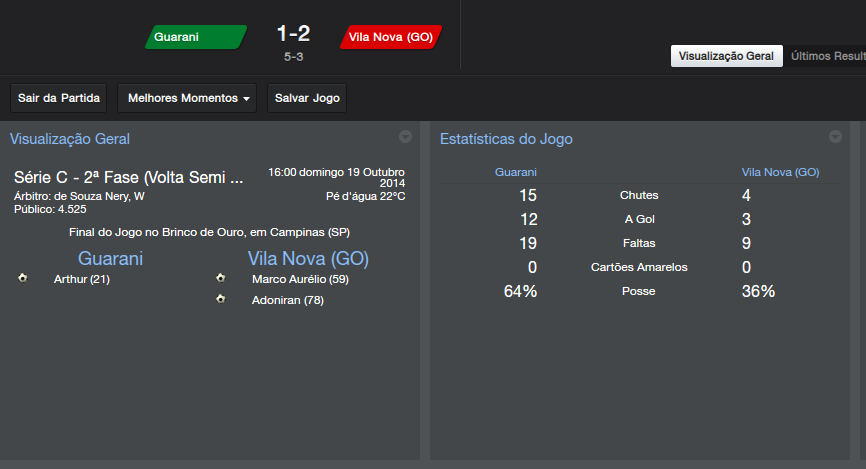Click the 1-2 match score
The height and width of the screenshot is (469, 866).
(x=293, y=33)
